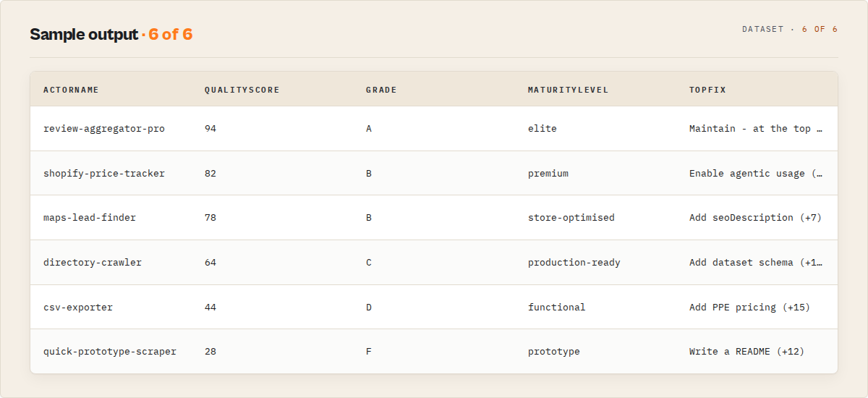The image size is (868, 398).
Task: Click quality score 28
Action: click(x=210, y=352)
